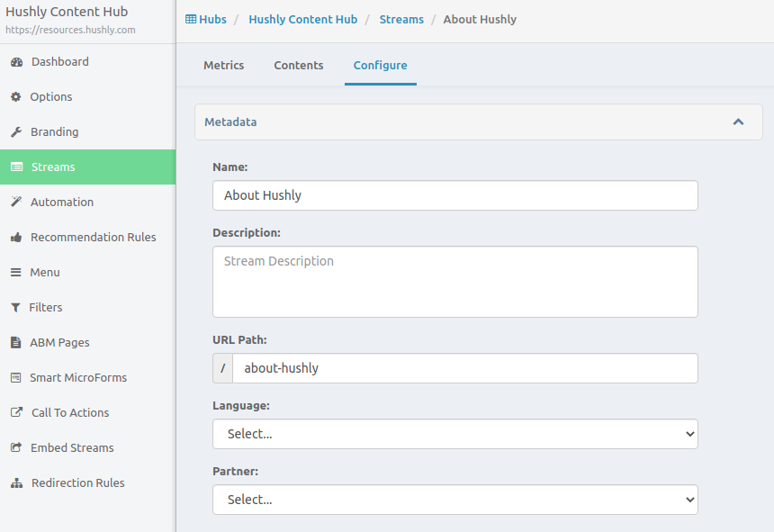Click the Stream Description text area
This screenshot has width=774, height=532.
click(455, 282)
